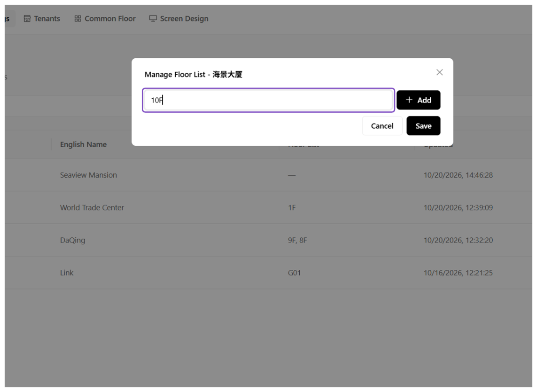Click Link's G01 floor list cell

tap(294, 273)
